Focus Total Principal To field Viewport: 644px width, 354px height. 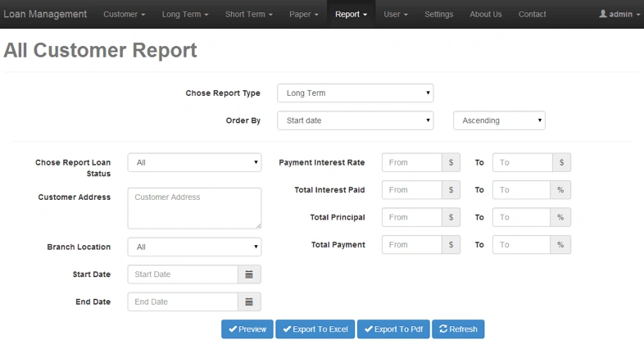click(x=521, y=217)
